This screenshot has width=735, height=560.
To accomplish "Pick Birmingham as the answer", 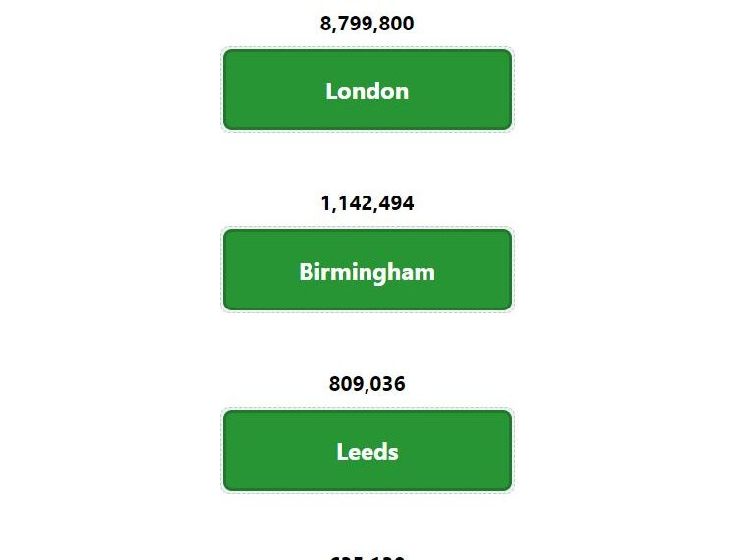I will coord(367,270).
